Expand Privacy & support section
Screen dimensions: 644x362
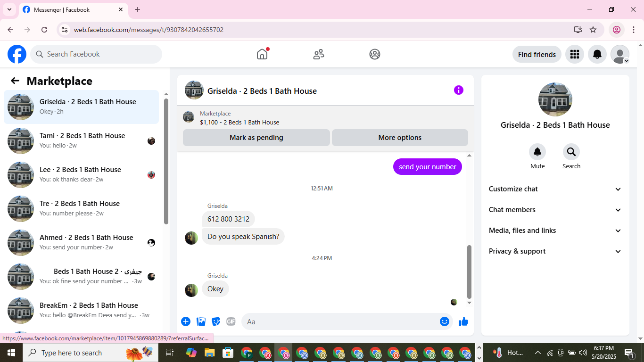point(555,251)
